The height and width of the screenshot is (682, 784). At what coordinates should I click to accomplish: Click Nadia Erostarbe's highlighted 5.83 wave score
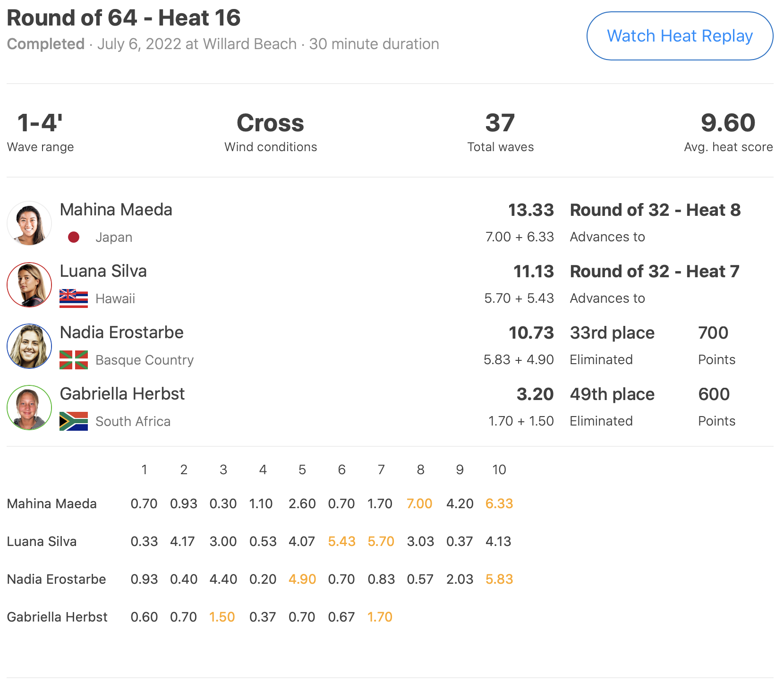(499, 579)
